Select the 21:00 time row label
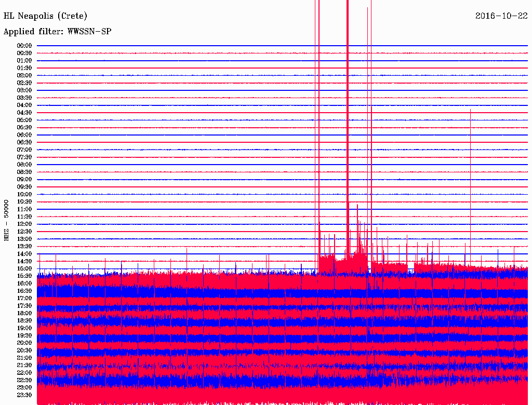This screenshot has height=405, width=532. point(24,358)
